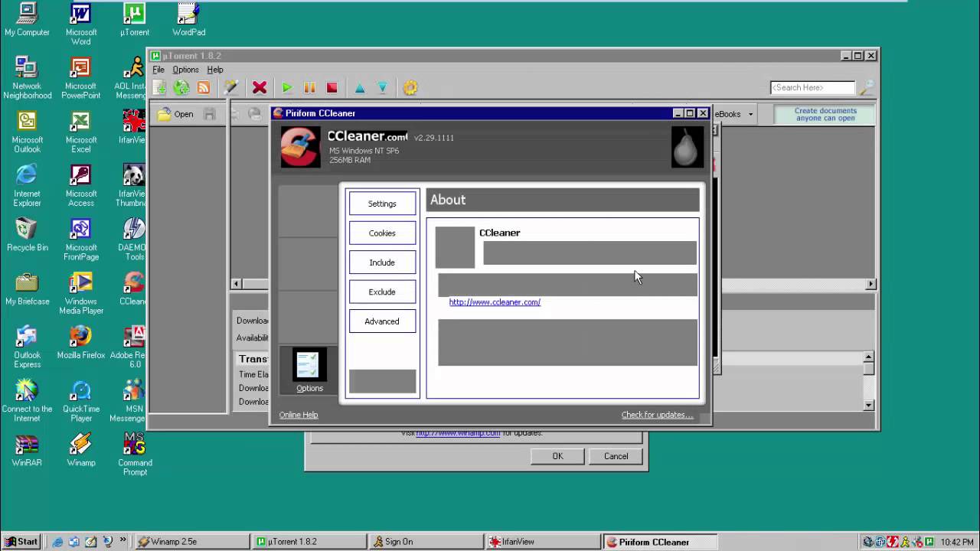Open the CCleaner Settings section

382,204
